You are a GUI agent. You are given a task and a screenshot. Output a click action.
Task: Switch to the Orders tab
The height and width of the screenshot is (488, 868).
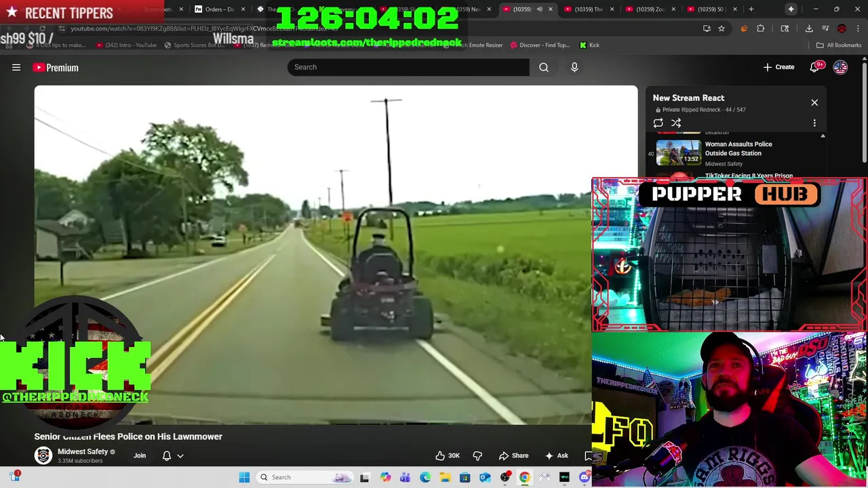point(218,9)
